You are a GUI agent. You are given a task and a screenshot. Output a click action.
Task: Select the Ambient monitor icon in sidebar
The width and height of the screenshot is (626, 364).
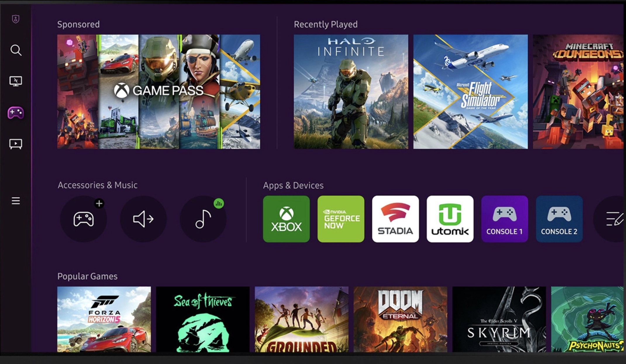click(x=16, y=81)
